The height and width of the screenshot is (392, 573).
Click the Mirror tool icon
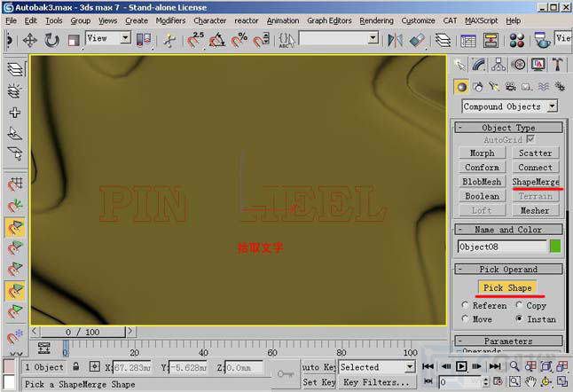395,40
